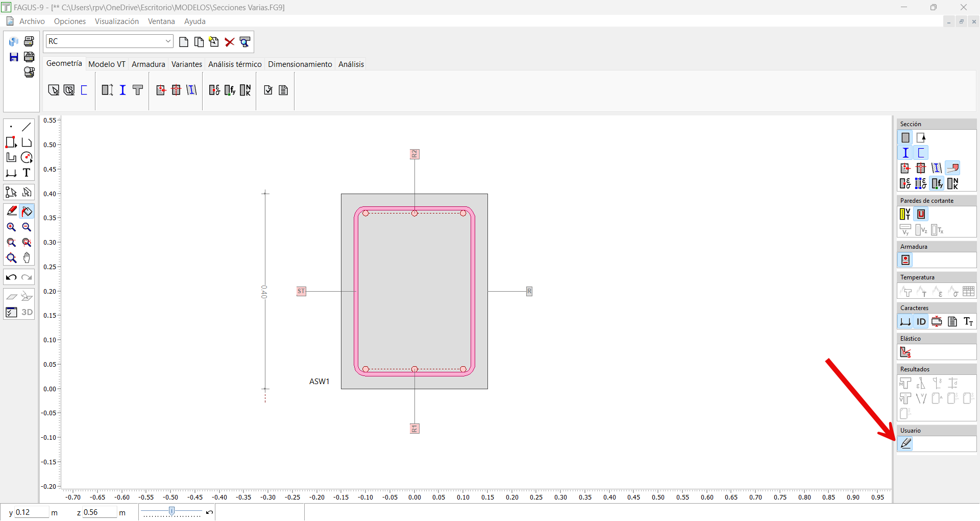The height and width of the screenshot is (521, 980).
Task: Expand the Visualización menu
Action: (117, 21)
